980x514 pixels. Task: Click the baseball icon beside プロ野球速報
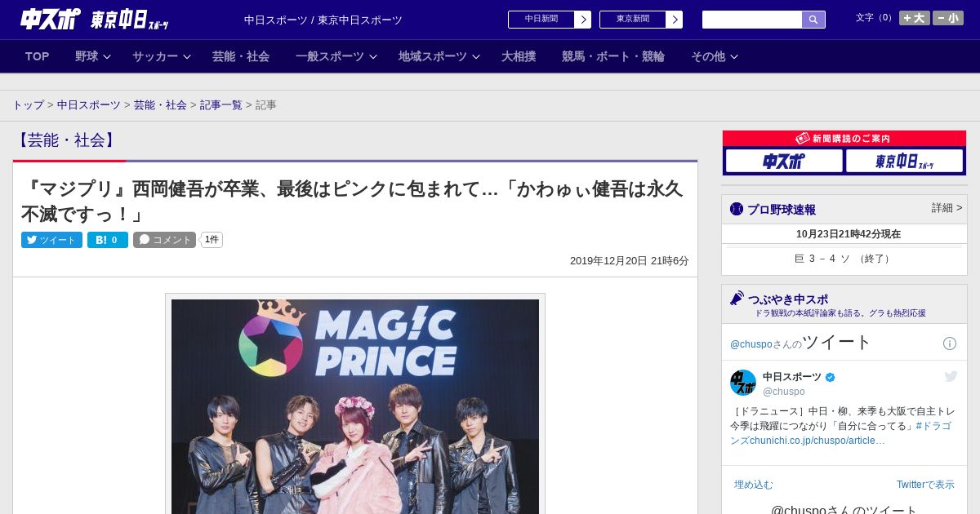coord(737,209)
